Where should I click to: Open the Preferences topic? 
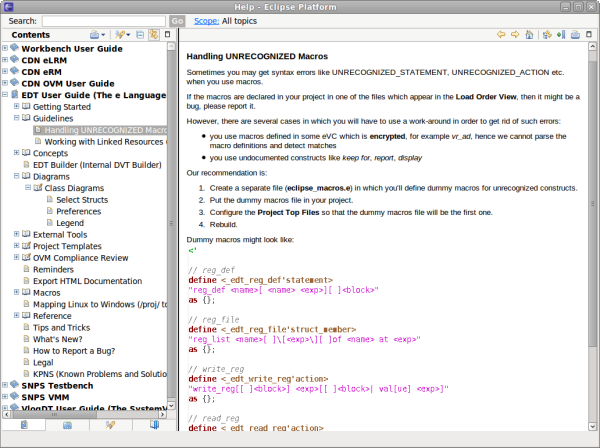78,212
